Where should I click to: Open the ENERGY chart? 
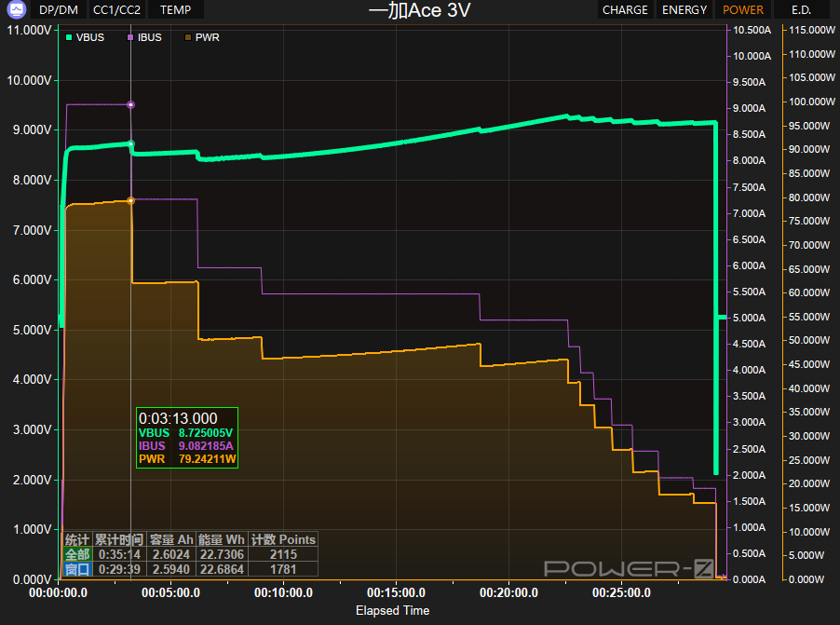pos(684,10)
